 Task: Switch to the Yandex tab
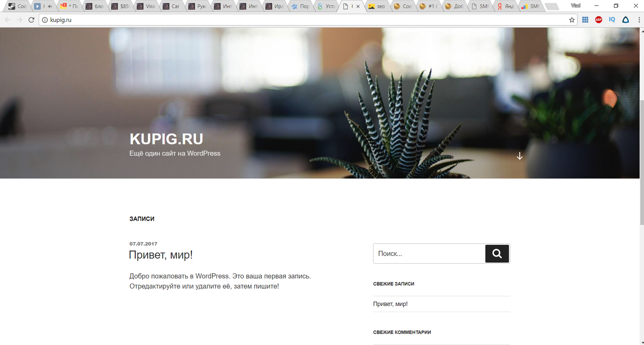506,6
